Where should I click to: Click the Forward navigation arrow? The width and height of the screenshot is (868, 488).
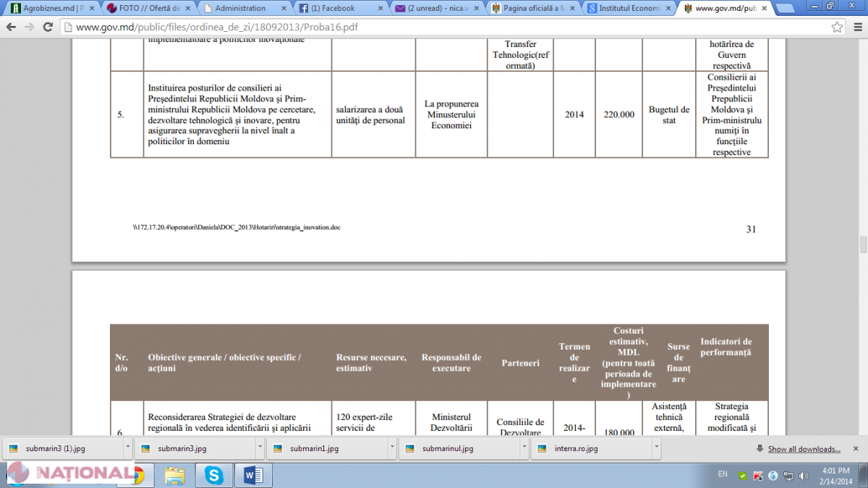pyautogui.click(x=29, y=27)
